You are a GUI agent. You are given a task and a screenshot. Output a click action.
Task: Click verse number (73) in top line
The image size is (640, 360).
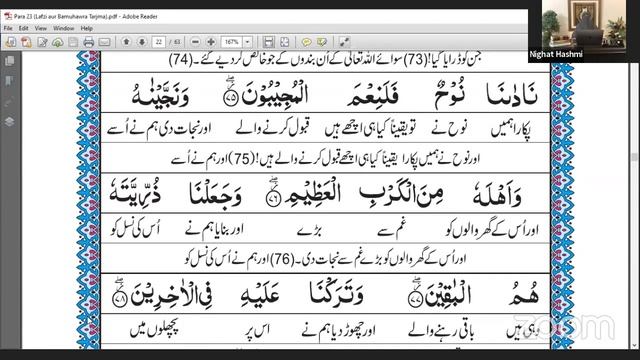416,60
